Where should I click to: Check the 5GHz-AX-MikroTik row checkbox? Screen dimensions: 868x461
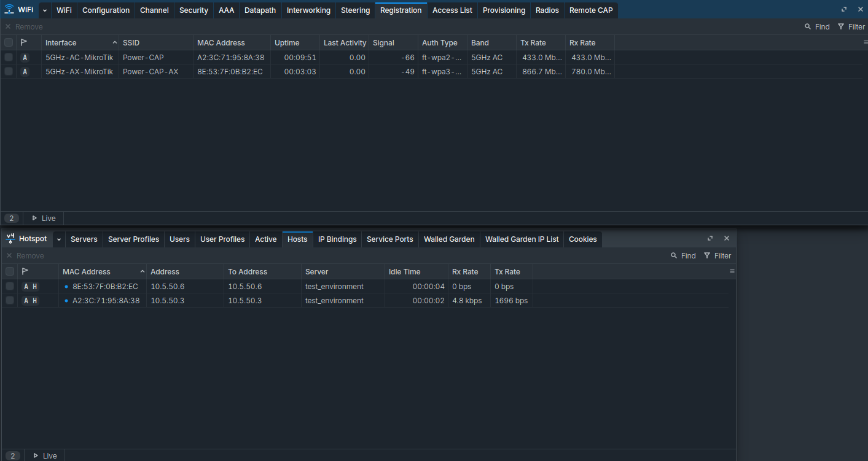pyautogui.click(x=9, y=71)
